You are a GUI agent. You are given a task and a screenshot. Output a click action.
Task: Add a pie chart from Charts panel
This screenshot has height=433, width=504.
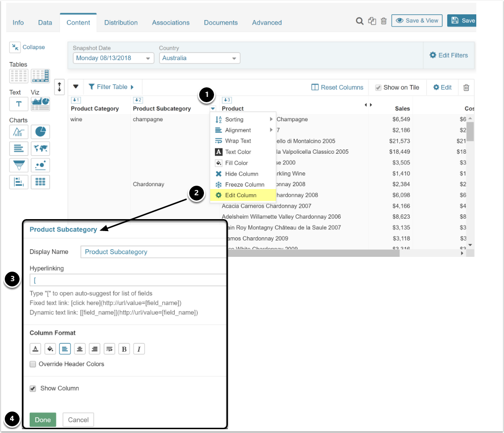pos(40,132)
